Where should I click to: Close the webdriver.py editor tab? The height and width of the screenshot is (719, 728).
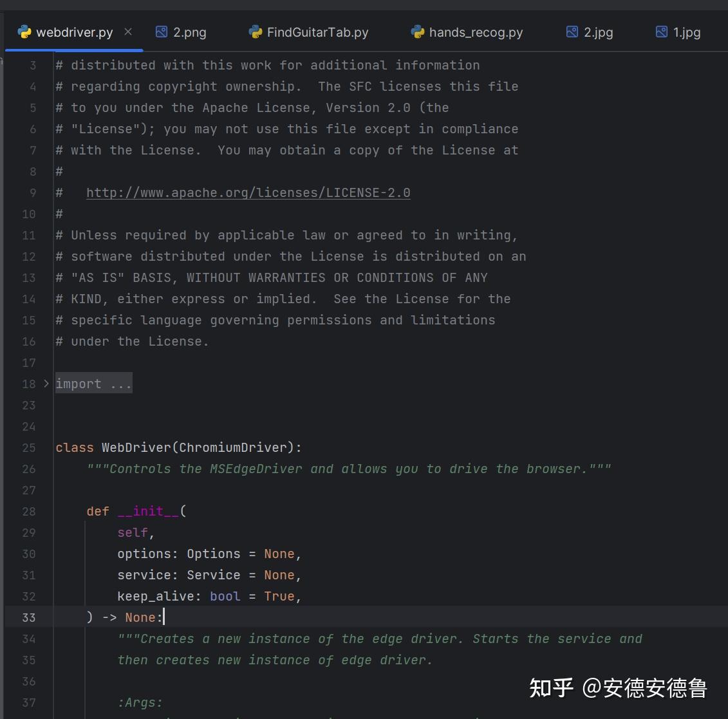point(128,32)
